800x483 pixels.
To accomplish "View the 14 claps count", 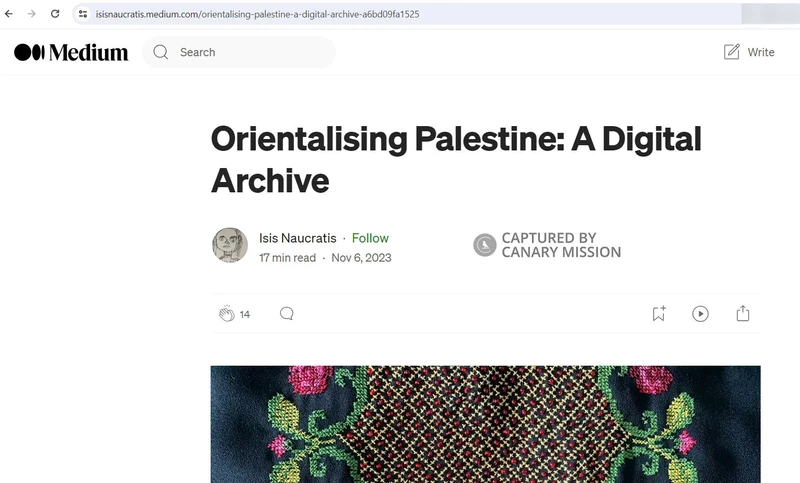I will [245, 314].
